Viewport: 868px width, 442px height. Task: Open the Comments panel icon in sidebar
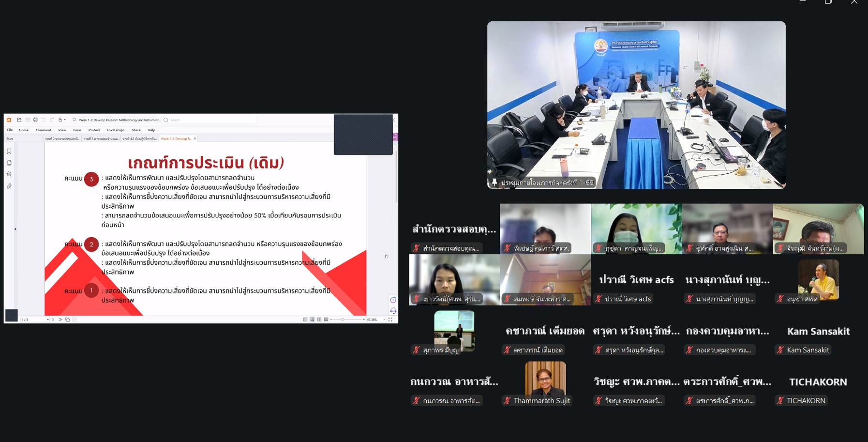tap(9, 174)
